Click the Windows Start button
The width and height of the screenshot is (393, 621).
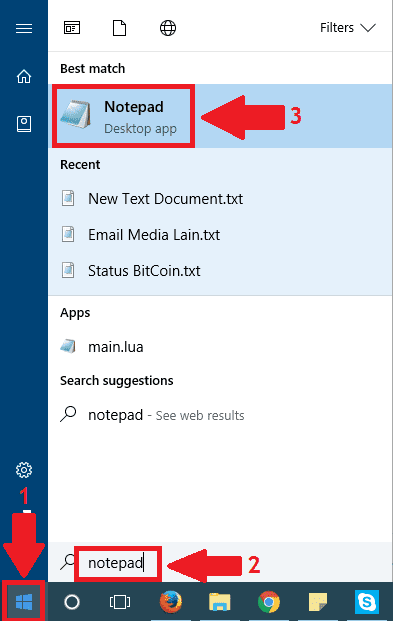tap(24, 602)
